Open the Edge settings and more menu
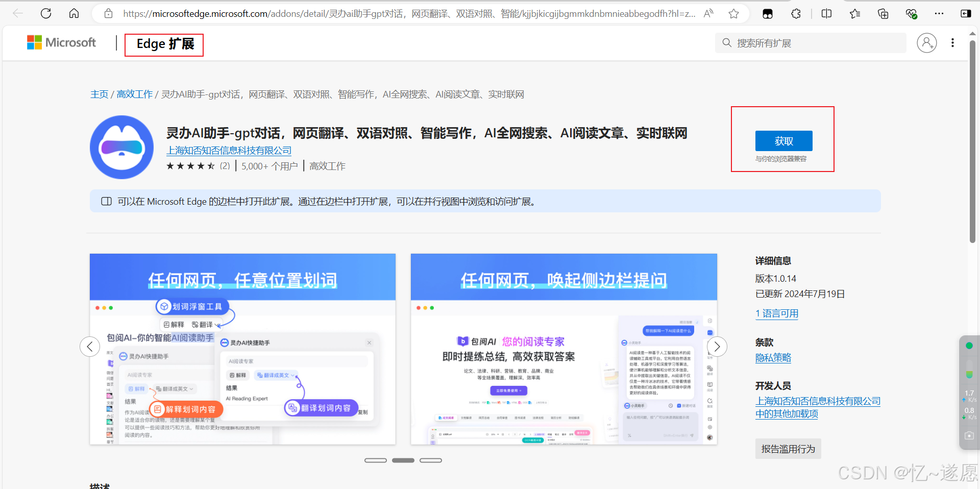This screenshot has height=489, width=980. 939,14
